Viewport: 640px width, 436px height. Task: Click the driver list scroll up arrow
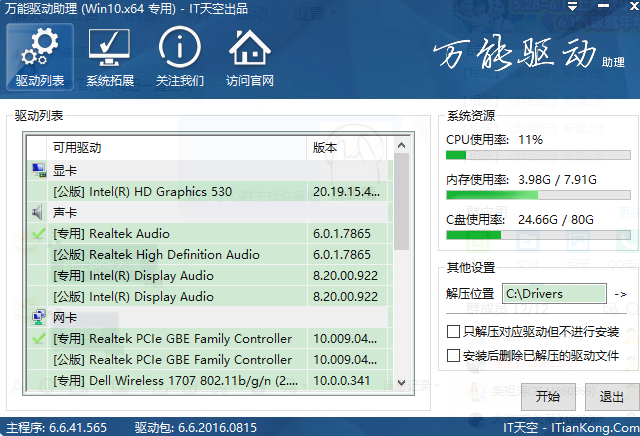click(401, 145)
